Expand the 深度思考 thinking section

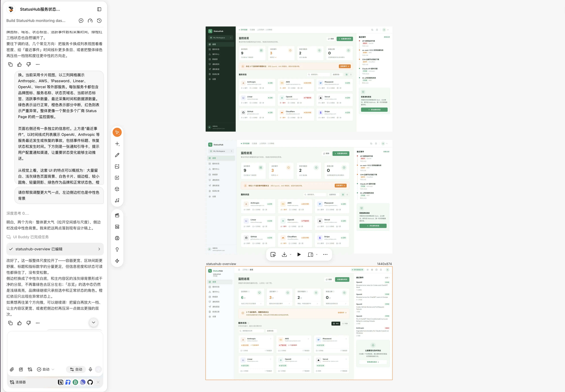tap(18, 213)
